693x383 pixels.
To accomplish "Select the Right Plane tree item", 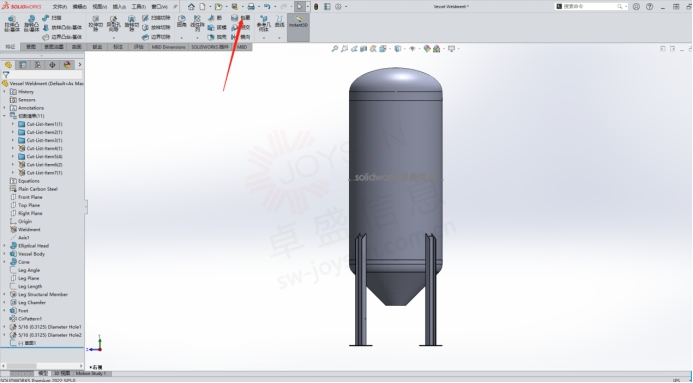I will pos(30,213).
